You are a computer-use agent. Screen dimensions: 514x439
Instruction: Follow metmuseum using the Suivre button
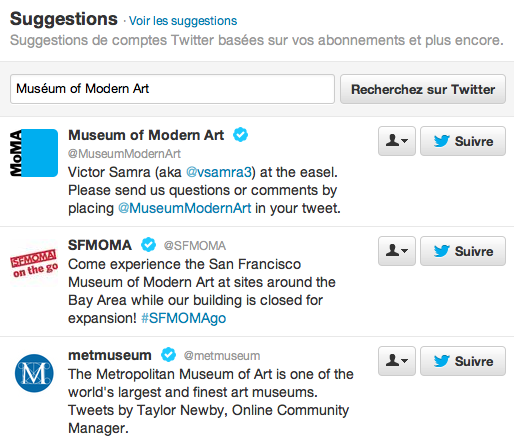point(463,361)
